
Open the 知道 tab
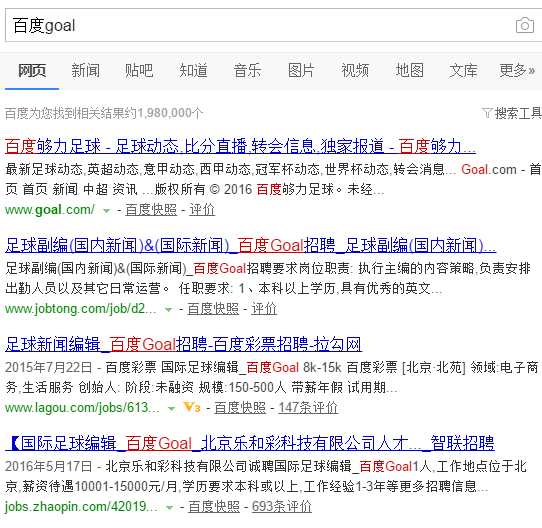coord(193,71)
